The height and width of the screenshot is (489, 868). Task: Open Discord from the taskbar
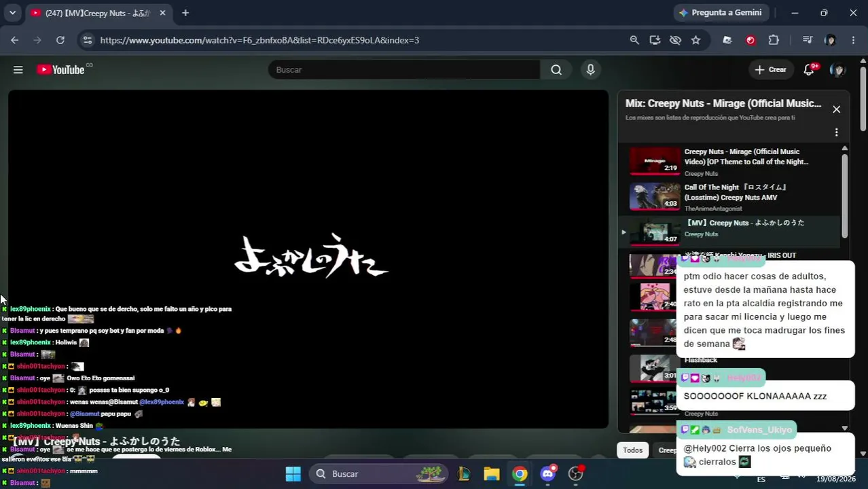tap(547, 474)
